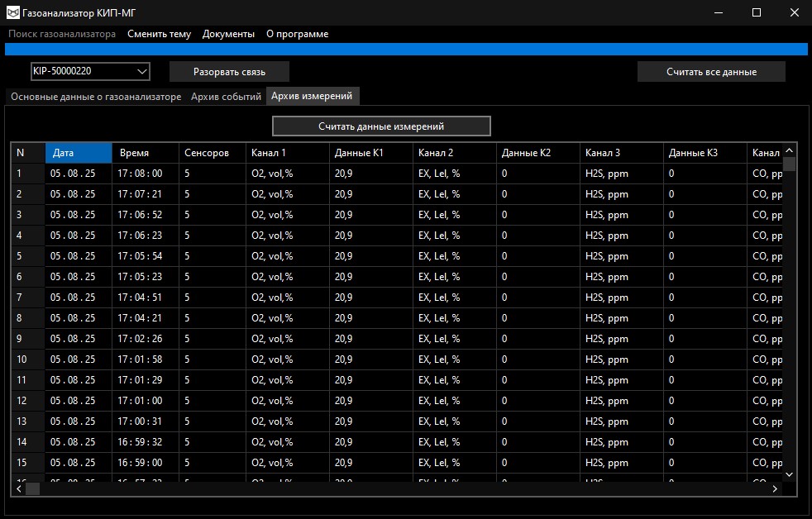Viewport: 812px width, 519px height.
Task: Click the Канал 3 cell in row 10
Action: click(x=620, y=359)
